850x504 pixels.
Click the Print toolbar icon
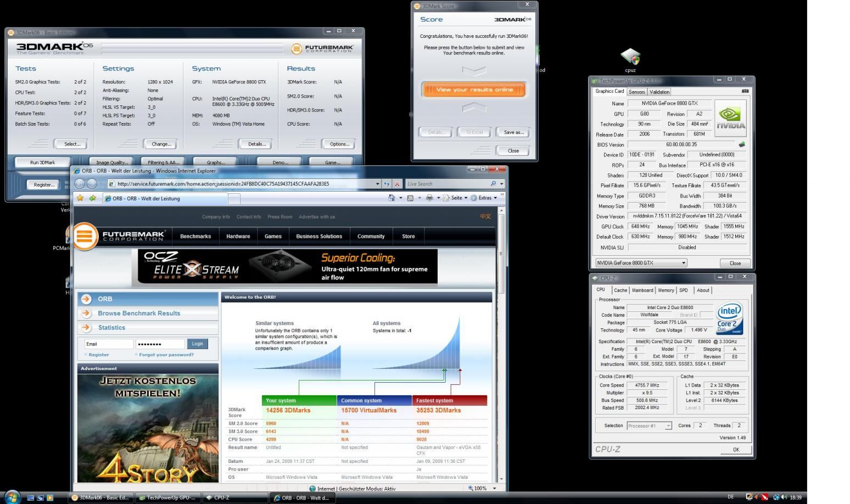[x=429, y=198]
